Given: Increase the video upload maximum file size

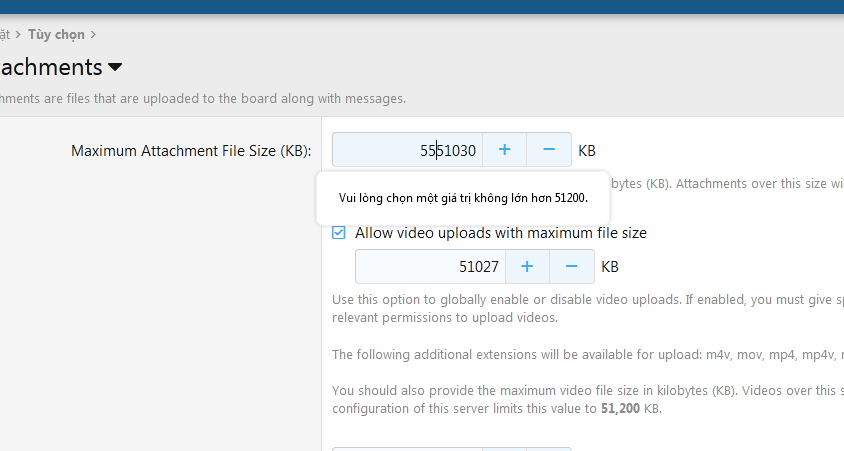Looking at the screenshot, I should click(x=527, y=267).
